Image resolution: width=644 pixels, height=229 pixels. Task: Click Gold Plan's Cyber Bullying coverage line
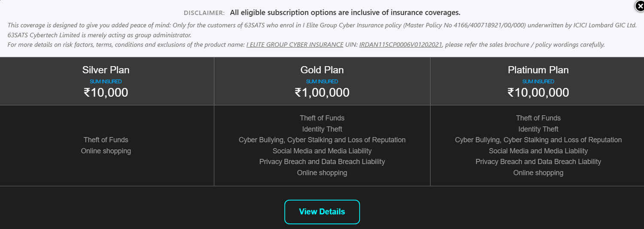322,140
